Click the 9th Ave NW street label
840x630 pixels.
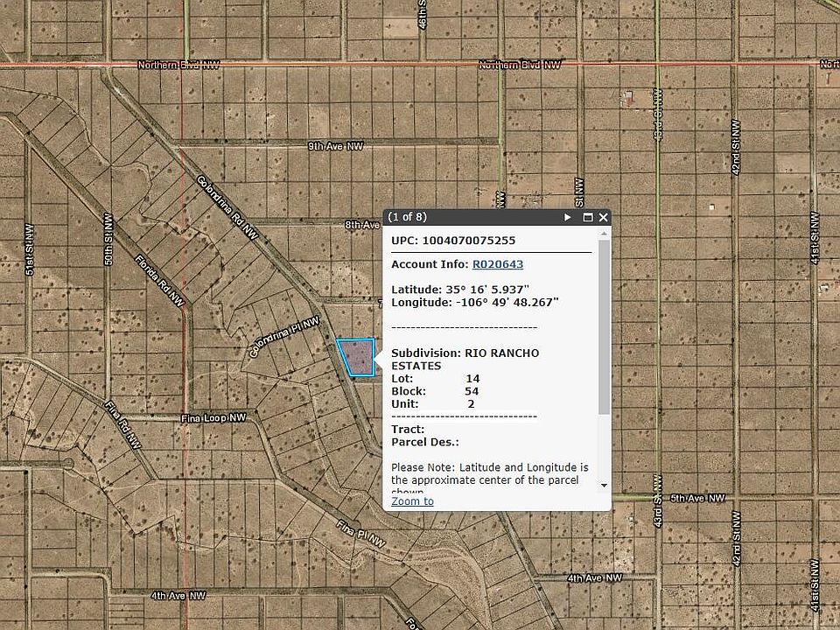click(335, 146)
